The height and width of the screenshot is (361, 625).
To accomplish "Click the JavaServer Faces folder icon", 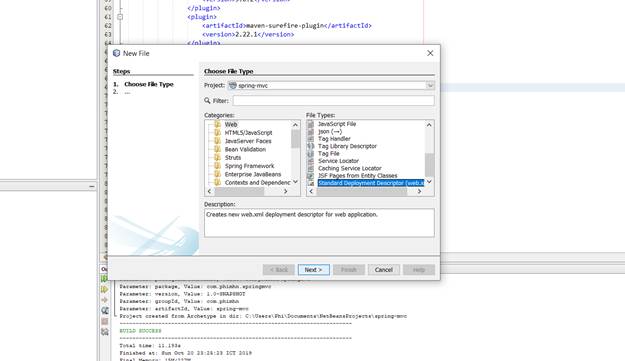I will tap(217, 141).
